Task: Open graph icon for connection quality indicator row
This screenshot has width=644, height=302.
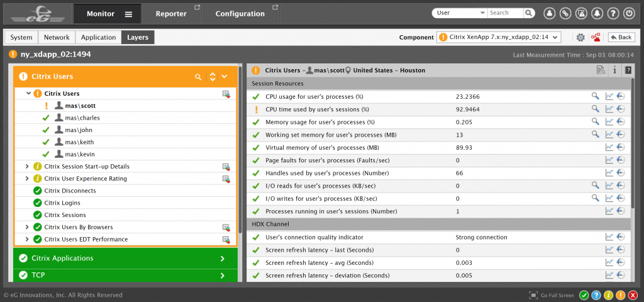Action: point(609,237)
